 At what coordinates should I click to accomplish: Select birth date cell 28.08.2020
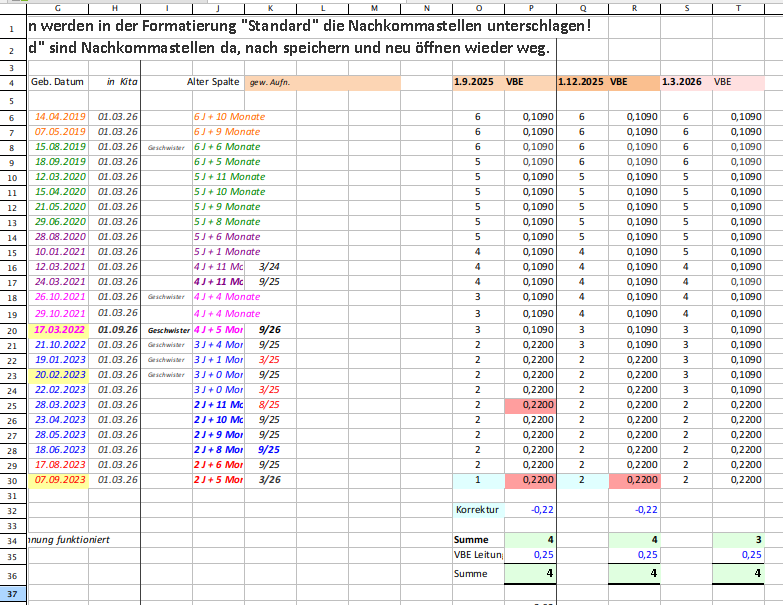(60, 237)
